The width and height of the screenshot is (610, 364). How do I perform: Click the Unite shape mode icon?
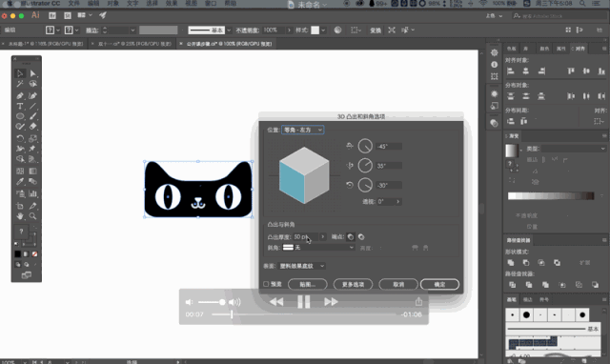pos(511,262)
